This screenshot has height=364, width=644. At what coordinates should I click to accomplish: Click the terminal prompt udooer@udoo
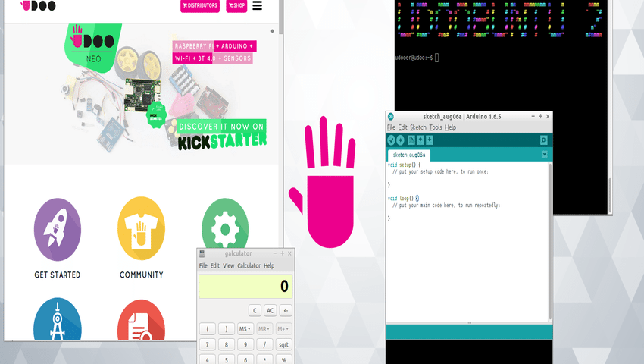tap(414, 58)
